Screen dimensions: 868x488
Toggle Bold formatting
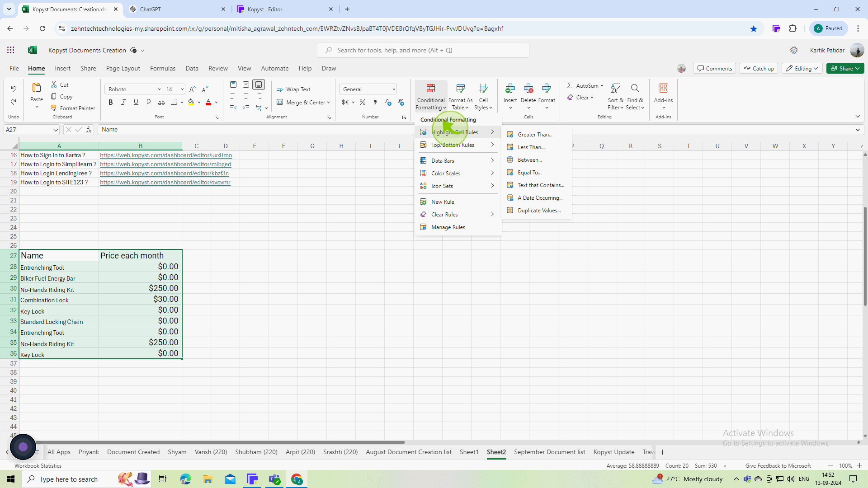pyautogui.click(x=111, y=102)
